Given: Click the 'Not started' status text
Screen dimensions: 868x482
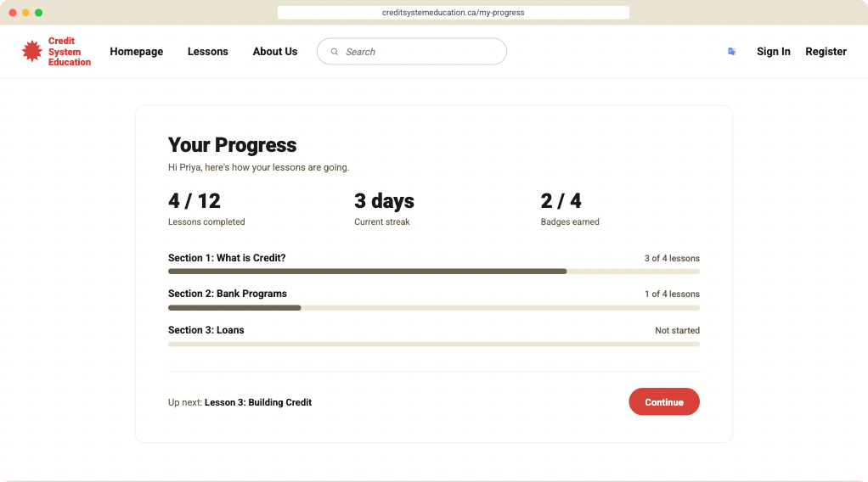Looking at the screenshot, I should 678,330.
